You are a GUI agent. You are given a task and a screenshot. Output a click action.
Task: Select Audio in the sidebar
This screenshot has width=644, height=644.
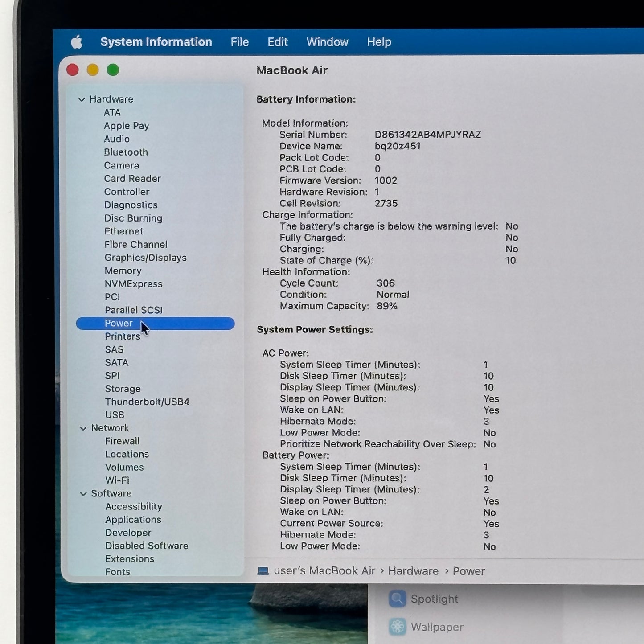(117, 139)
